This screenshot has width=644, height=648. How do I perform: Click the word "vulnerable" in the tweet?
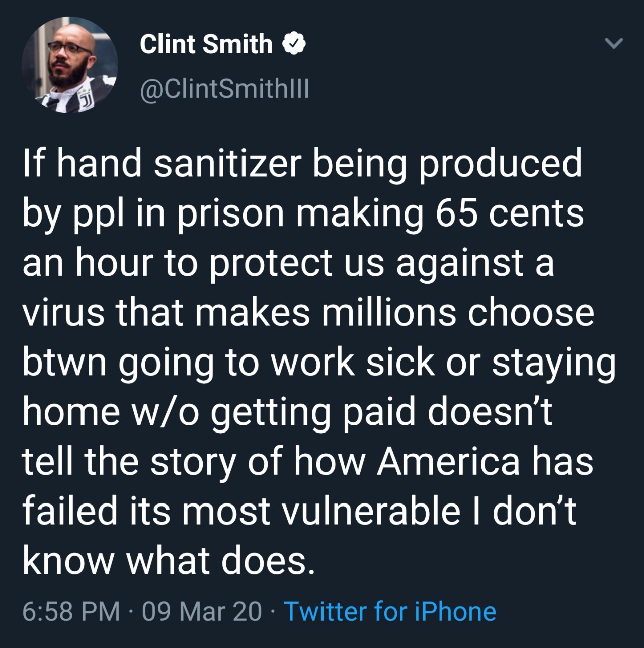click(x=370, y=512)
